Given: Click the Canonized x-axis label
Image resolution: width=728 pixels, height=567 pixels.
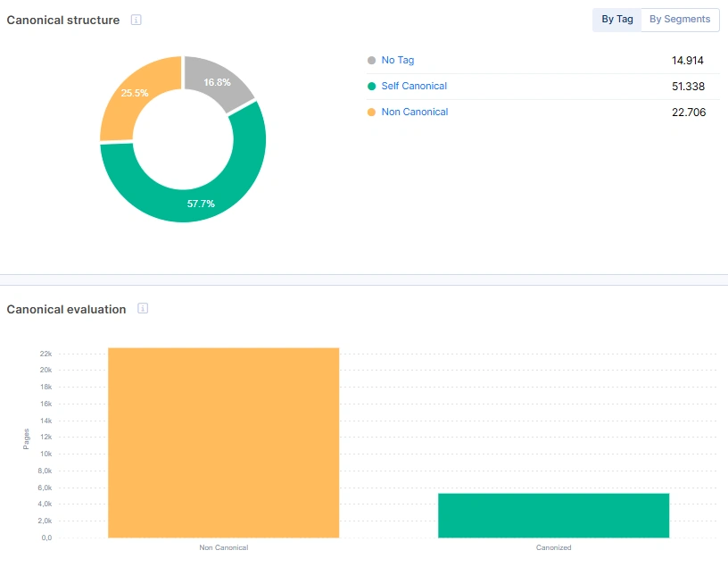Looking at the screenshot, I should pyautogui.click(x=553, y=547).
